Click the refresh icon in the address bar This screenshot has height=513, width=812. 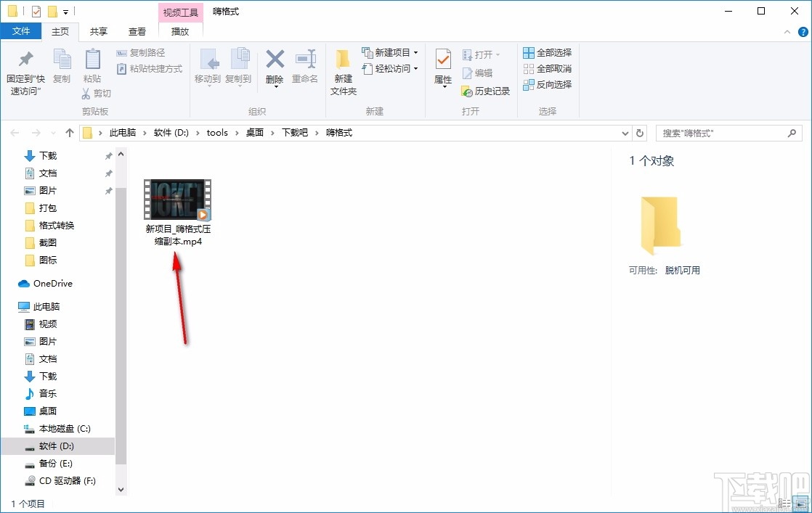pyautogui.click(x=639, y=133)
